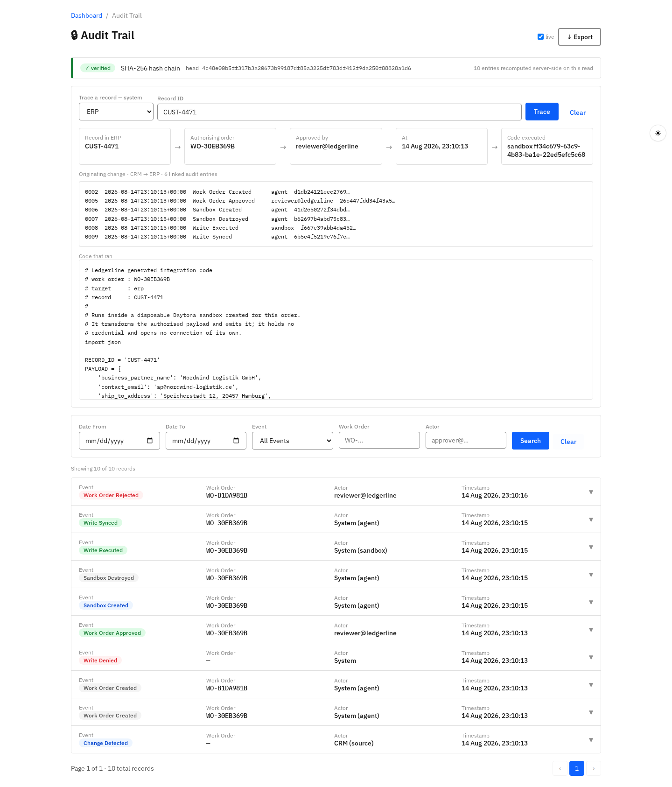This screenshot has width=672, height=787.
Task: Click the Audit Trail lock icon
Action: point(74,35)
